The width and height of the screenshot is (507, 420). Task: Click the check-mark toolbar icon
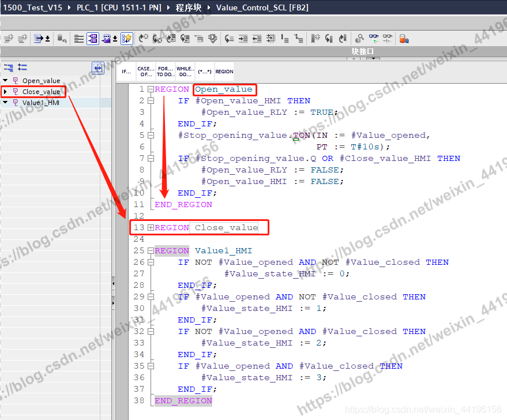coord(213,39)
